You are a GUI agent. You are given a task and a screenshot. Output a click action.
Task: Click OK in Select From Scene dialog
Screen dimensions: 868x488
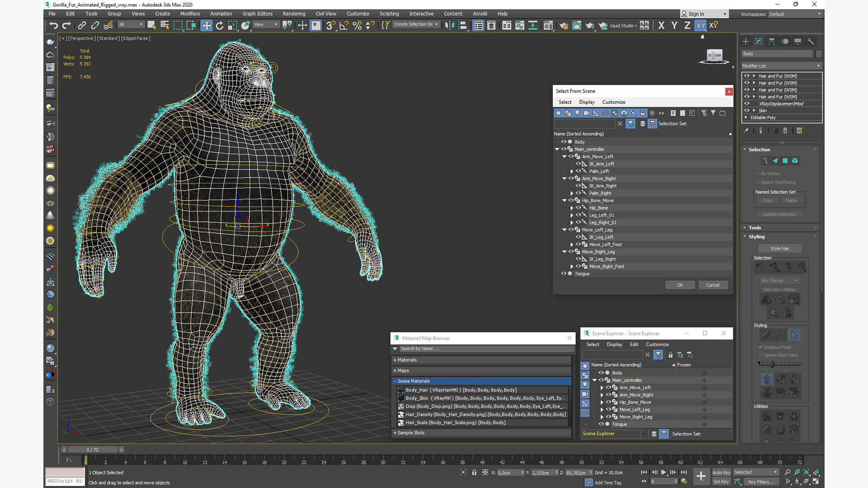(680, 285)
